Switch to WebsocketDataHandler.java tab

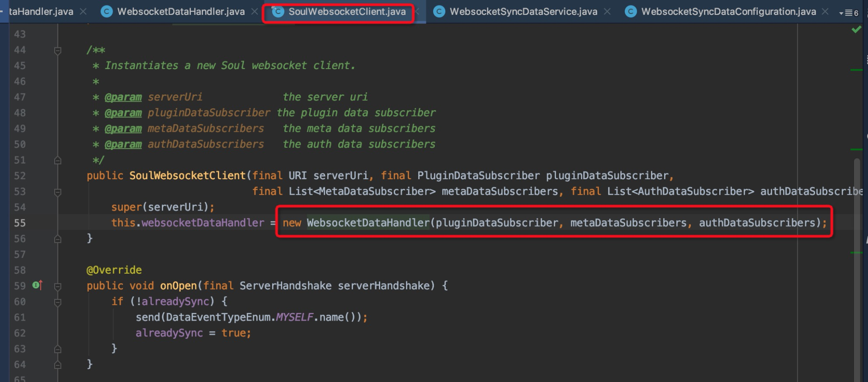[x=181, y=12]
